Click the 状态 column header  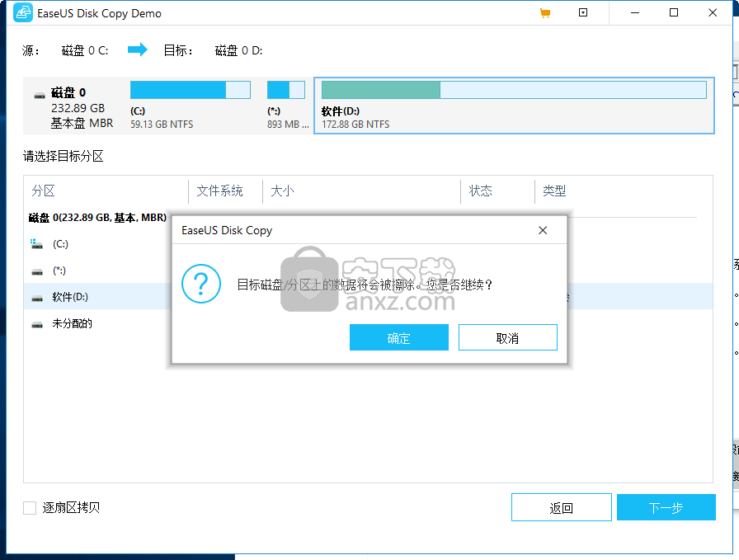[480, 191]
